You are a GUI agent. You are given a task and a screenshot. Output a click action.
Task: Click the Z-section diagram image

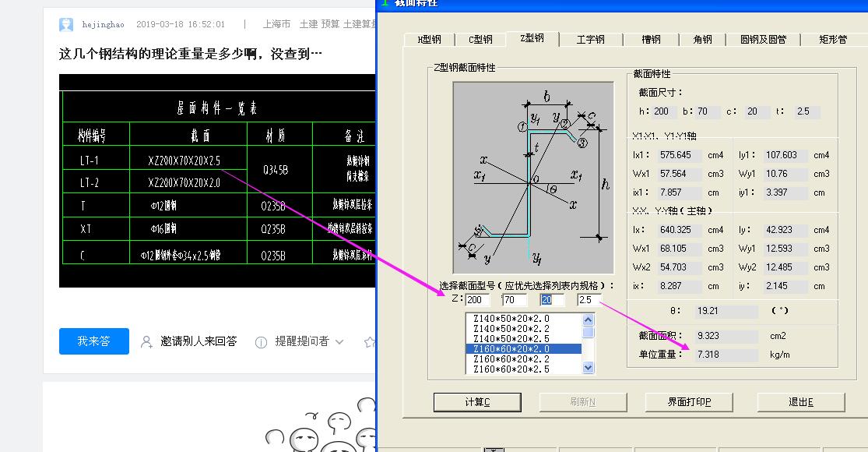533,178
